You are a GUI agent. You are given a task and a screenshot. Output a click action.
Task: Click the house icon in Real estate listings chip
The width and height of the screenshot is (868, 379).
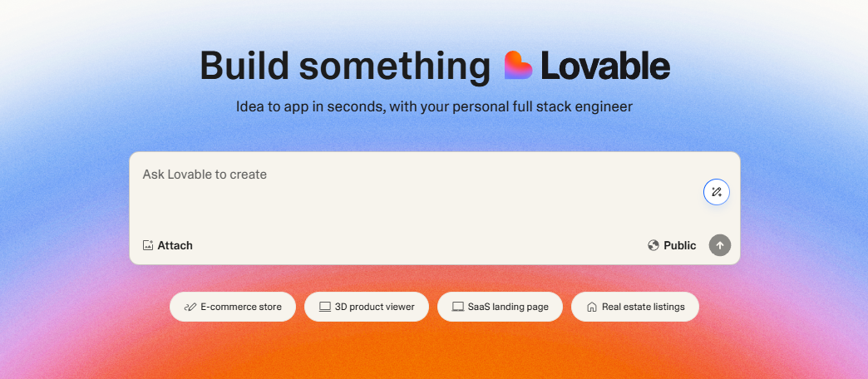point(591,307)
